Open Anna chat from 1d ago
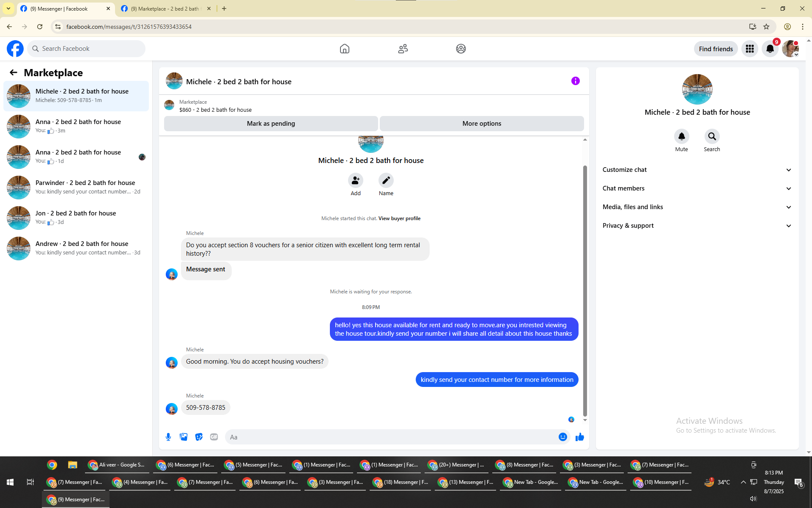Screen dimensions: 812x508 76,157
